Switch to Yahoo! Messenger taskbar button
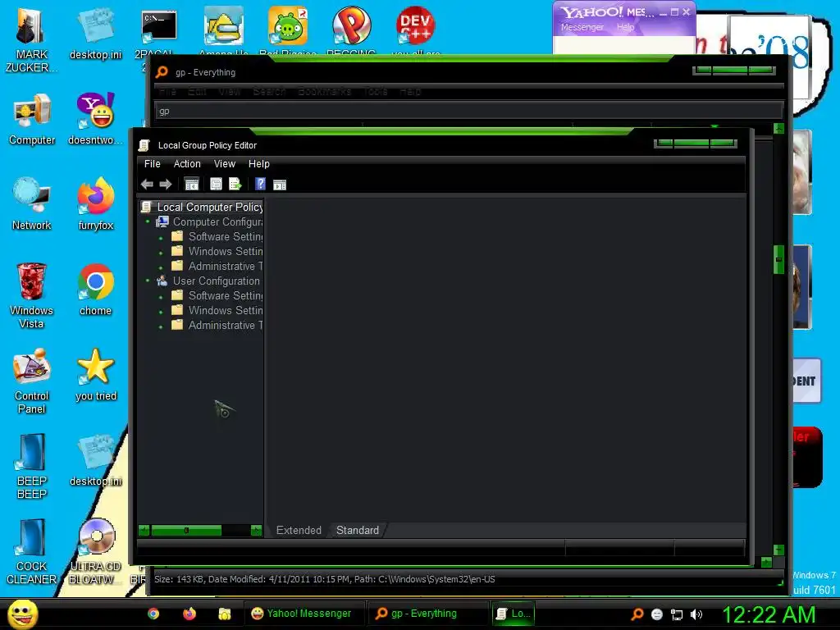The image size is (840, 630). click(304, 614)
